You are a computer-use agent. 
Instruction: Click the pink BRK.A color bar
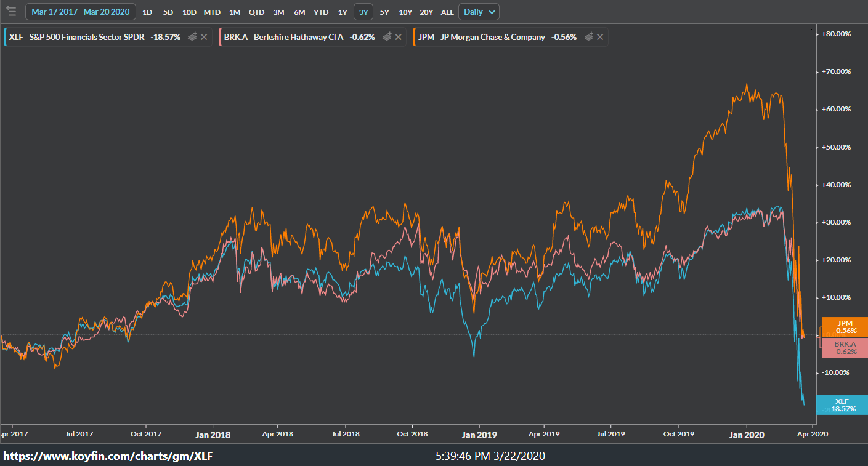point(220,37)
